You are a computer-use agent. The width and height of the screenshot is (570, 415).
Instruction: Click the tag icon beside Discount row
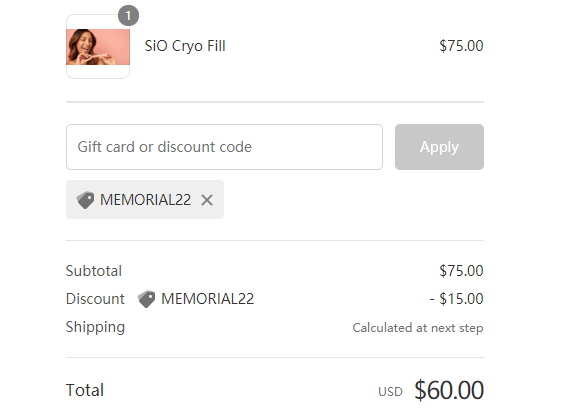146,299
